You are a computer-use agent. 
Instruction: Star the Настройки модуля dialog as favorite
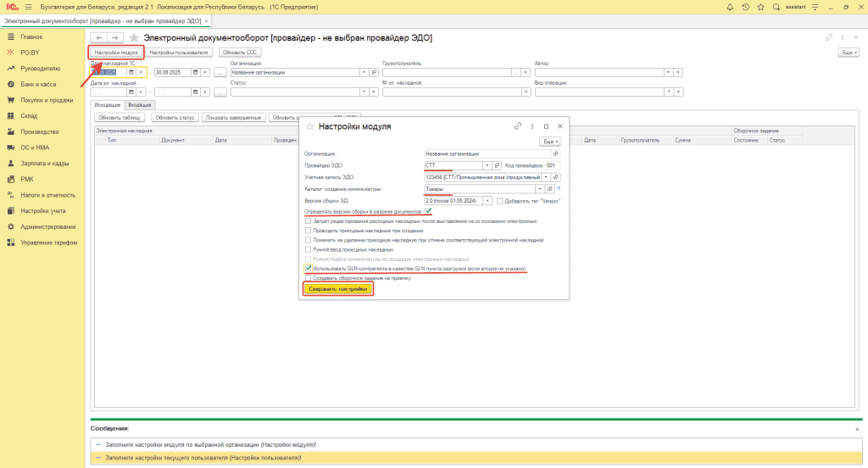pos(310,126)
